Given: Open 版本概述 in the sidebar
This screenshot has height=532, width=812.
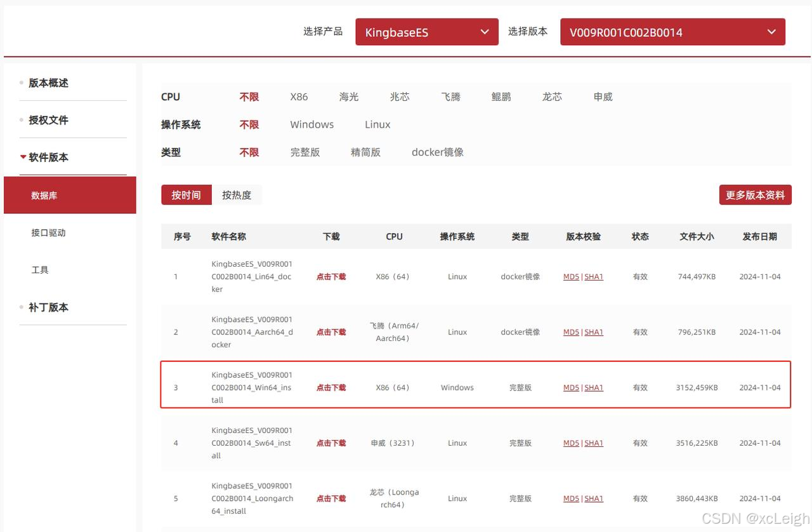Looking at the screenshot, I should pyautogui.click(x=48, y=83).
